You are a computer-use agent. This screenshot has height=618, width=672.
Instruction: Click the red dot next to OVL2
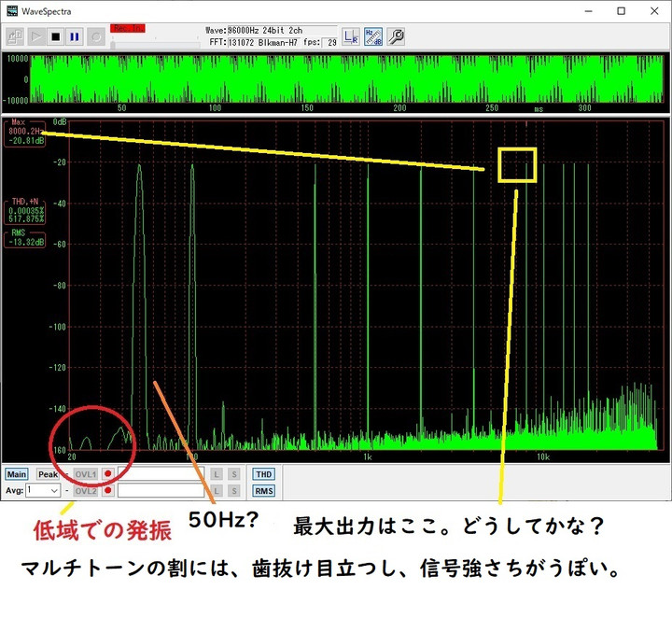tap(108, 491)
